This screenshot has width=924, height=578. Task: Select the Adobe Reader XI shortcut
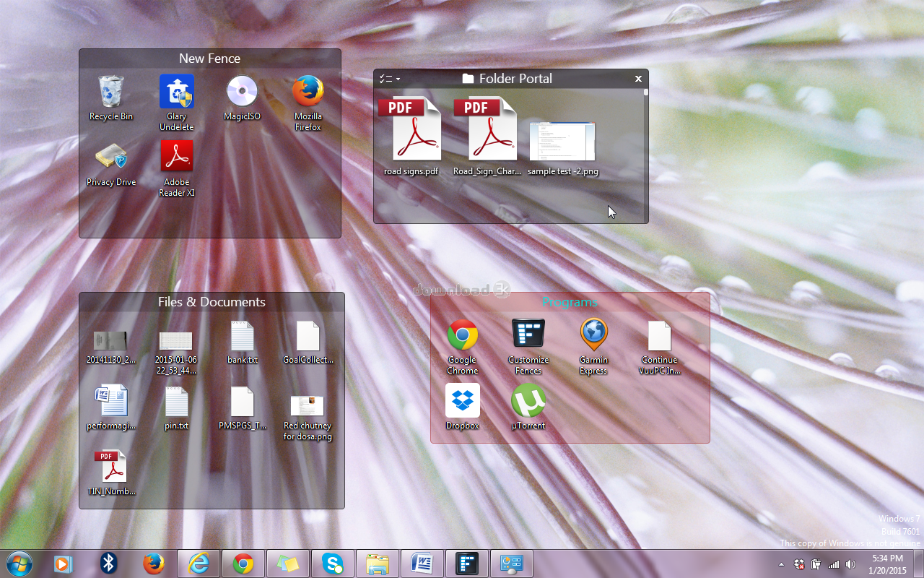tap(176, 168)
